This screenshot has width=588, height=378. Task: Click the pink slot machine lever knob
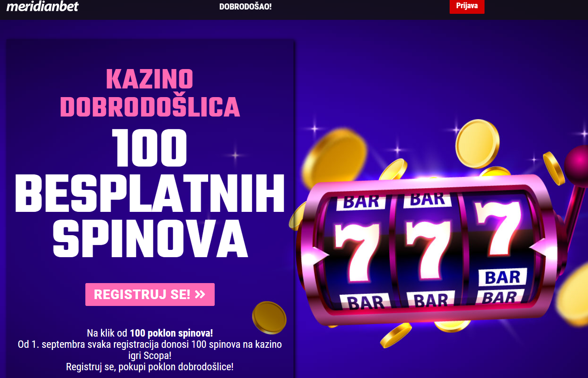coord(577,164)
